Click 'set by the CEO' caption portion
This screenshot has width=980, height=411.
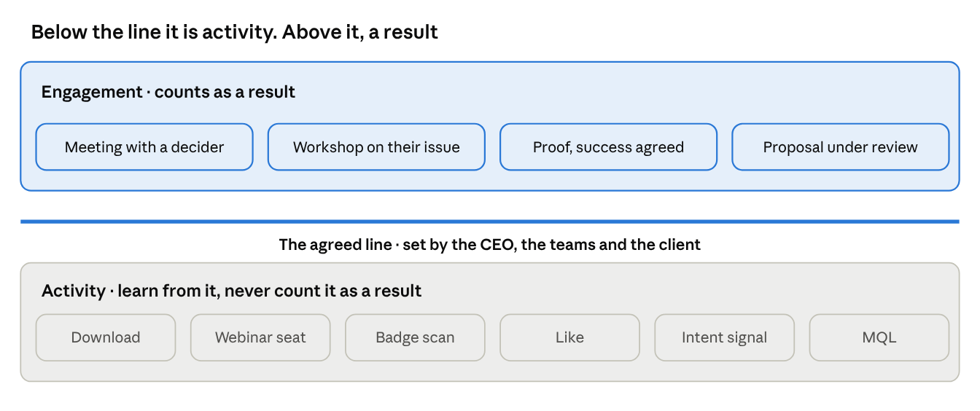coord(459,245)
